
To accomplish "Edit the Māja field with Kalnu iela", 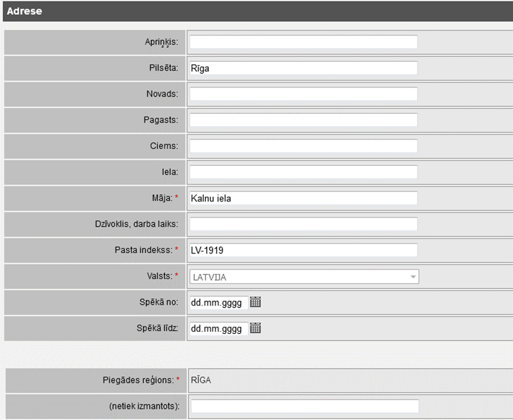I will 303,198.
